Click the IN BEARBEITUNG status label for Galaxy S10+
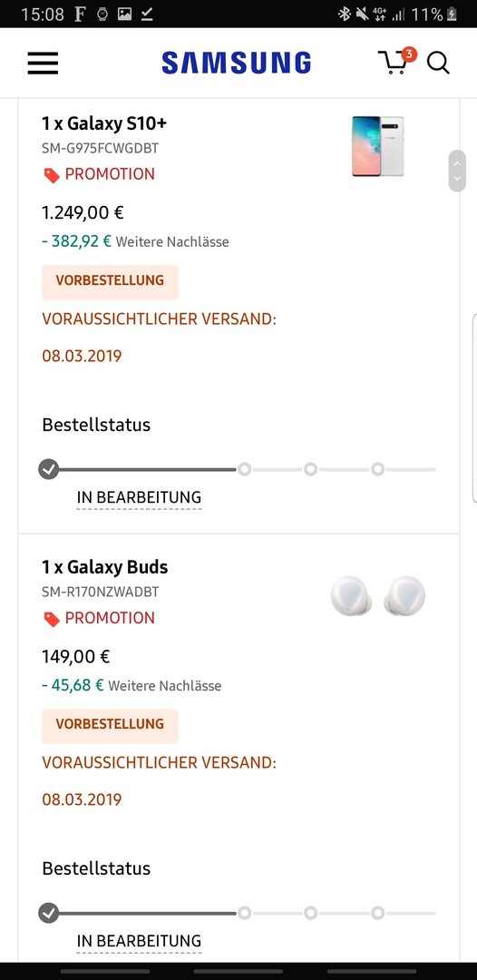 [140, 497]
